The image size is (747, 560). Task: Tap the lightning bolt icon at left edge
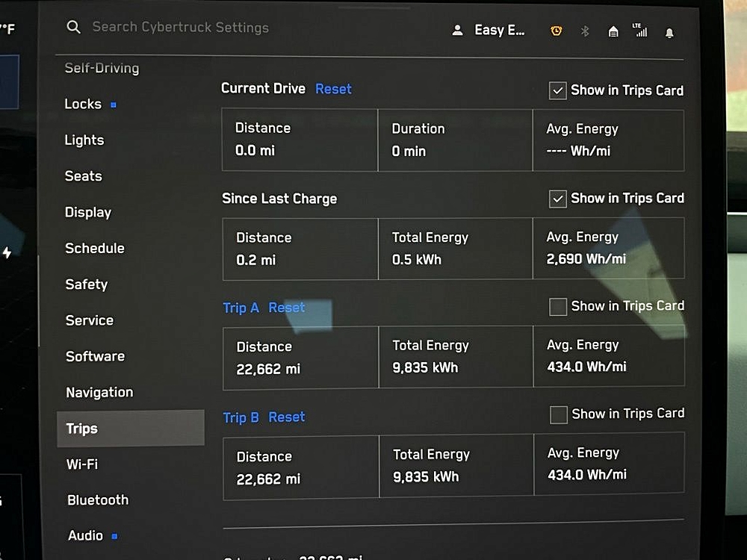(7, 253)
